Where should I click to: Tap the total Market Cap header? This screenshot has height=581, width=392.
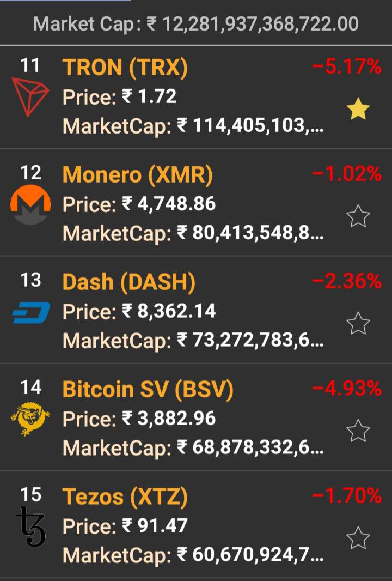(x=196, y=24)
